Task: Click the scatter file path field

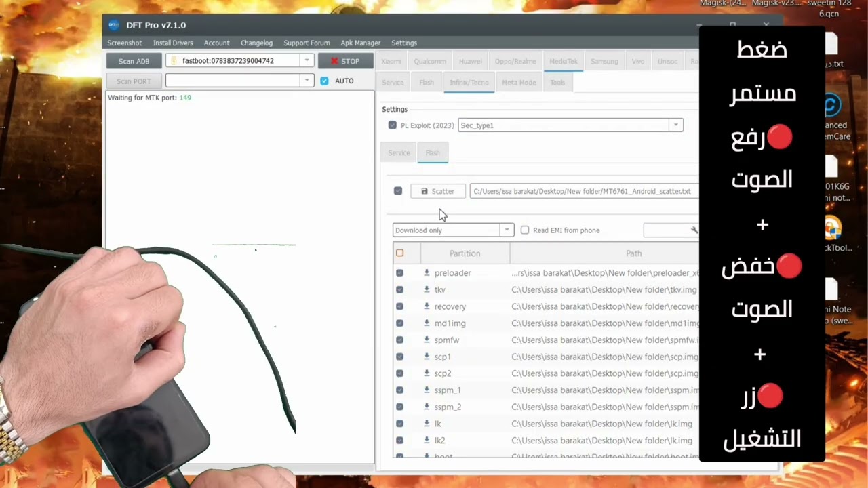Action: coord(584,191)
